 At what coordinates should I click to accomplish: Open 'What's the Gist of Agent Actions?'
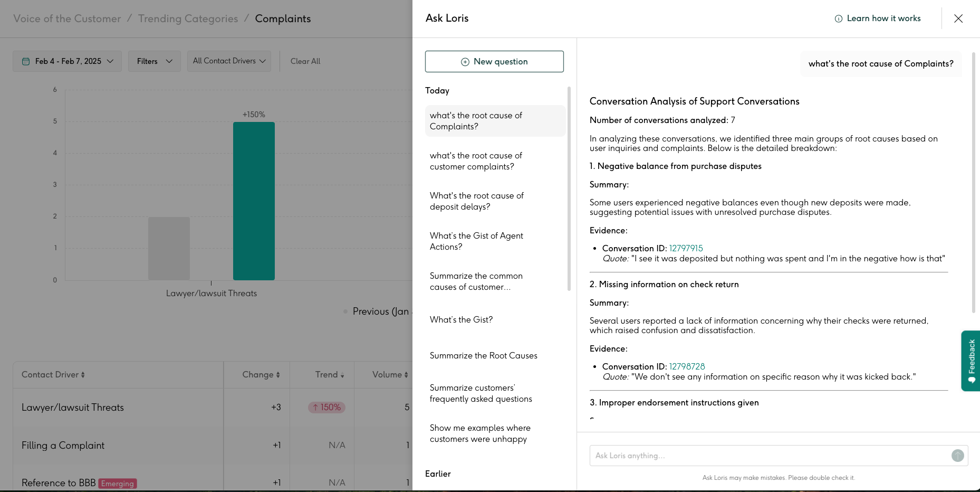(x=495, y=241)
